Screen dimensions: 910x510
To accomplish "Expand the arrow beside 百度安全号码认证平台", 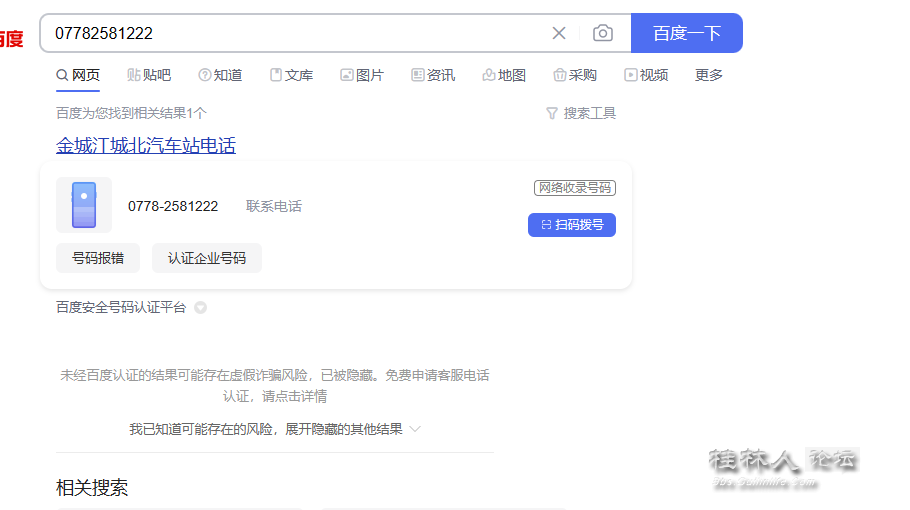I will pyautogui.click(x=200, y=308).
